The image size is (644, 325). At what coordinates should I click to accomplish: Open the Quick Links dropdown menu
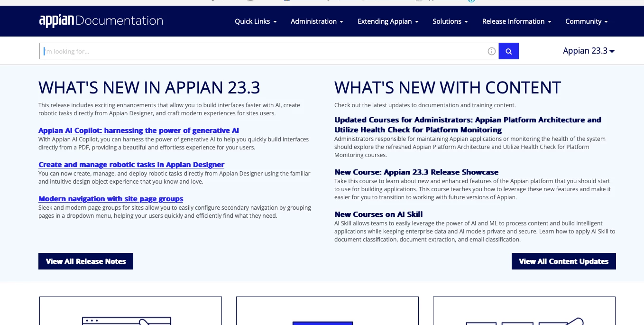coord(256,21)
